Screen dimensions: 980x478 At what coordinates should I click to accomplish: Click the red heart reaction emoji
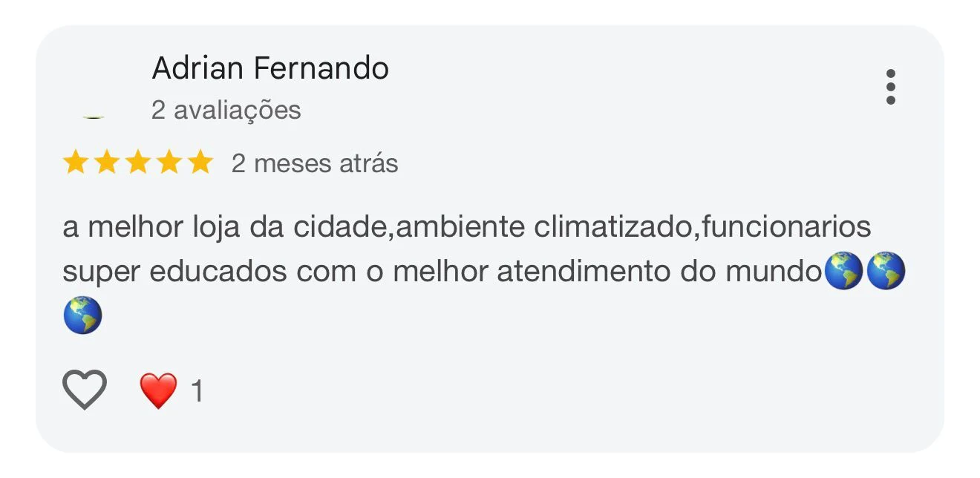coord(159,390)
